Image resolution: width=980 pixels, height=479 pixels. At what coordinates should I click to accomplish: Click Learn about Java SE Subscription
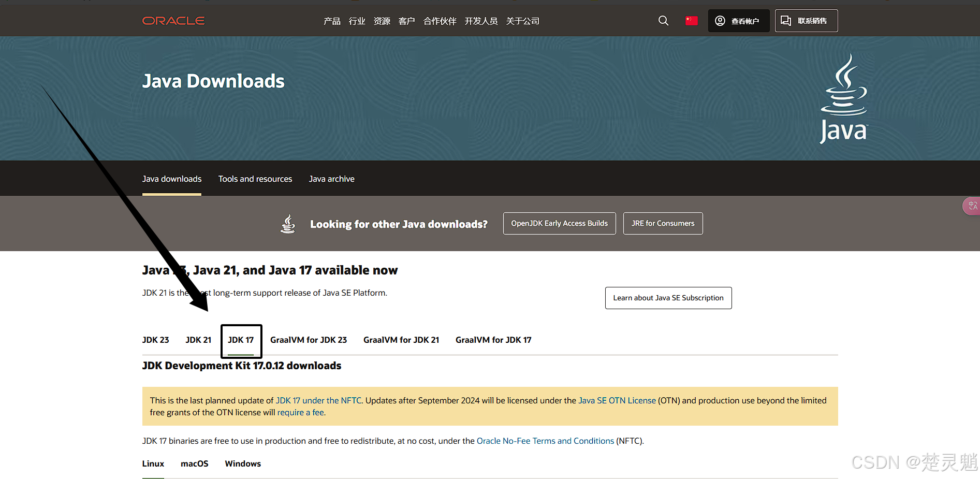(668, 298)
